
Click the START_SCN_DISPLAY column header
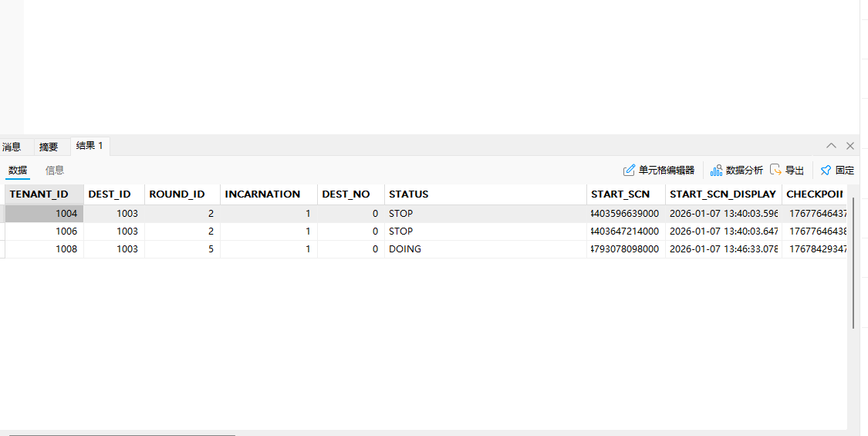coord(722,194)
